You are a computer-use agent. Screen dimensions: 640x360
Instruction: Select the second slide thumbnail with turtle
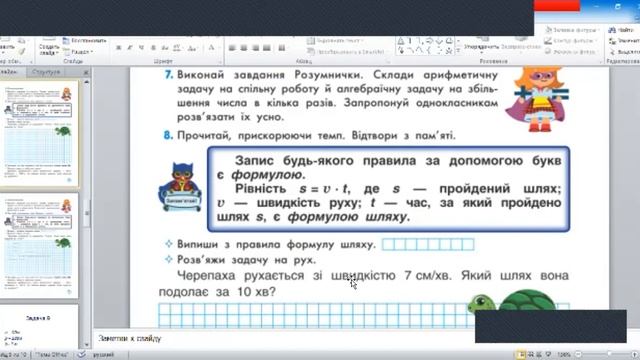pyautogui.click(x=39, y=246)
